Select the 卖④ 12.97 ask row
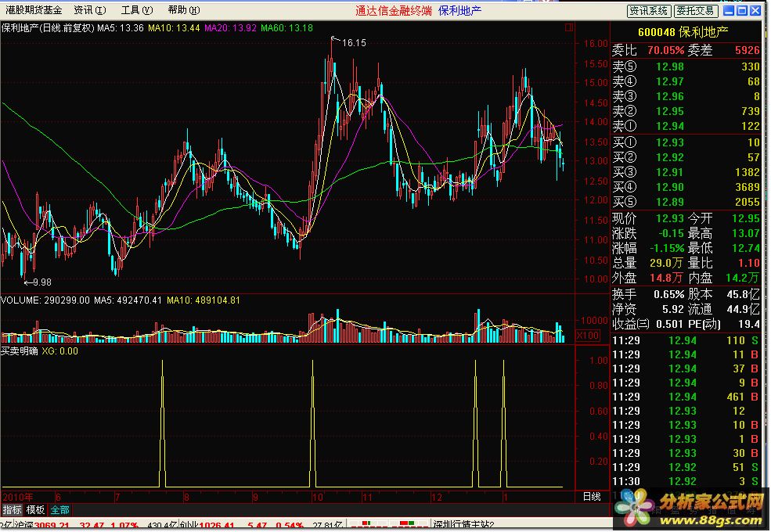771x532 pixels. 686,81
